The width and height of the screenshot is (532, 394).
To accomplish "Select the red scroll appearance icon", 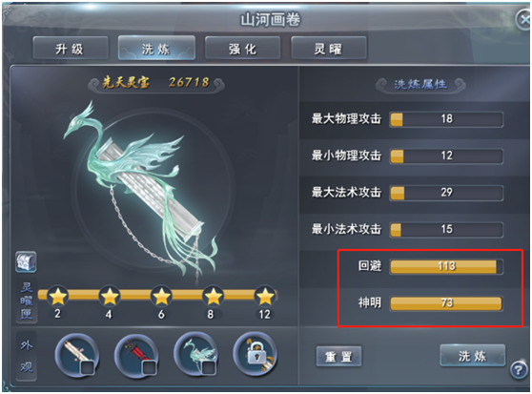I will coord(136,355).
